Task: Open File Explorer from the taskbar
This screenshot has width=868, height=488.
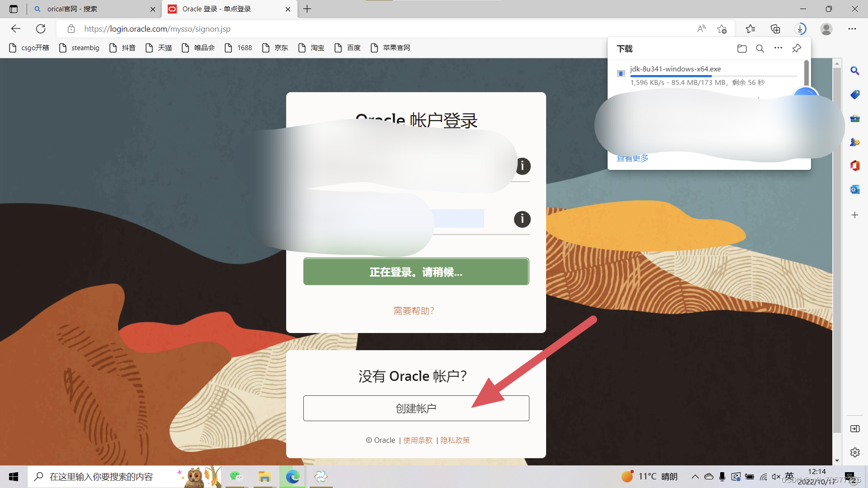Action: point(264,477)
